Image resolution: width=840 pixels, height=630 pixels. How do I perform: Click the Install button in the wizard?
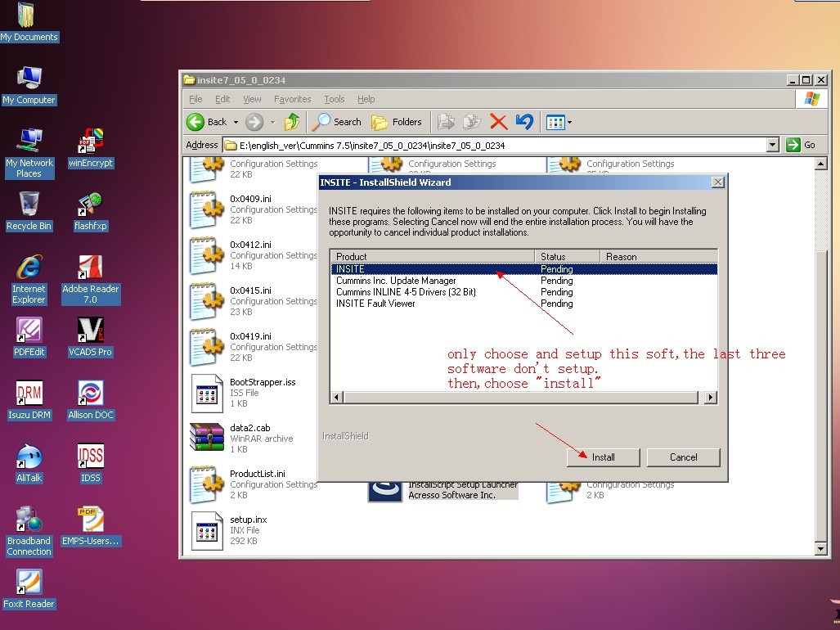click(x=603, y=457)
